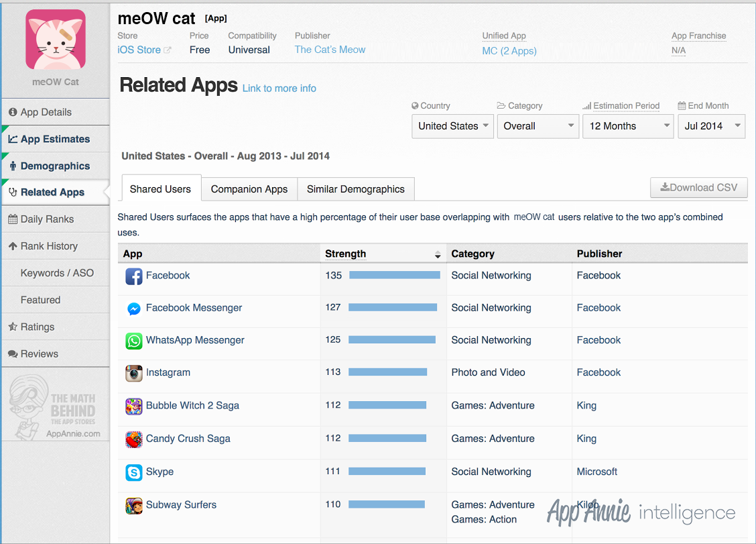Click The Math Behind App Stores banner
Viewport: 756px width, 544px height.
54,408
